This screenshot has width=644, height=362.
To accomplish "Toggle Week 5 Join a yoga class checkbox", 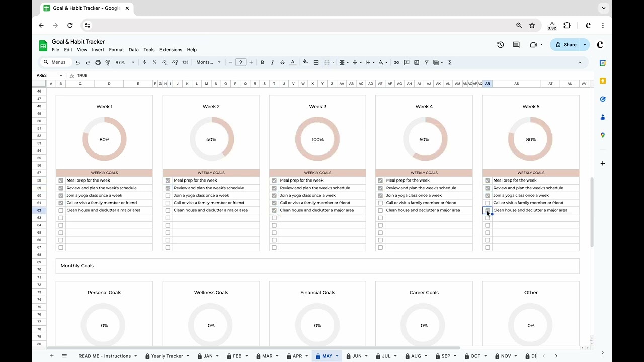I will click(487, 196).
